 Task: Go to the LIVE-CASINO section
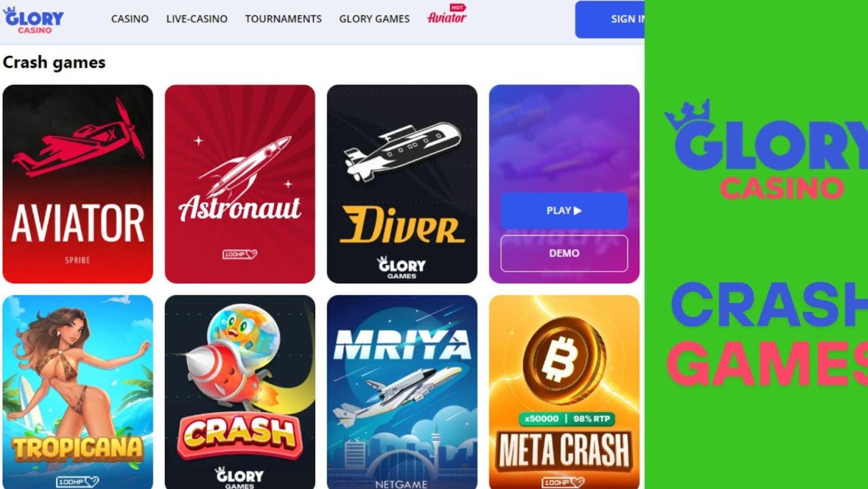point(197,19)
